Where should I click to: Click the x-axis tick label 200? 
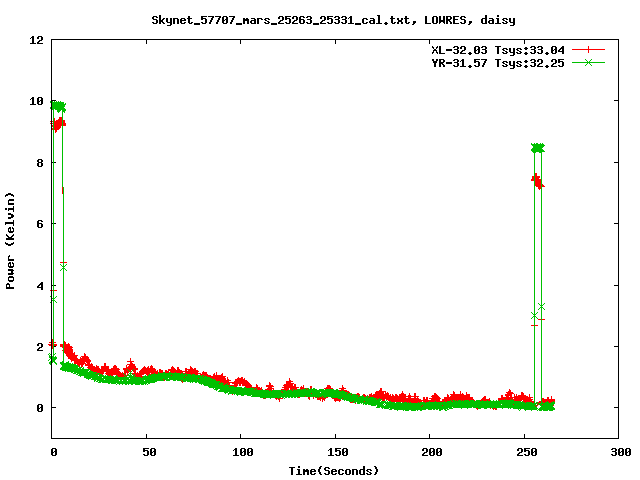(432, 452)
